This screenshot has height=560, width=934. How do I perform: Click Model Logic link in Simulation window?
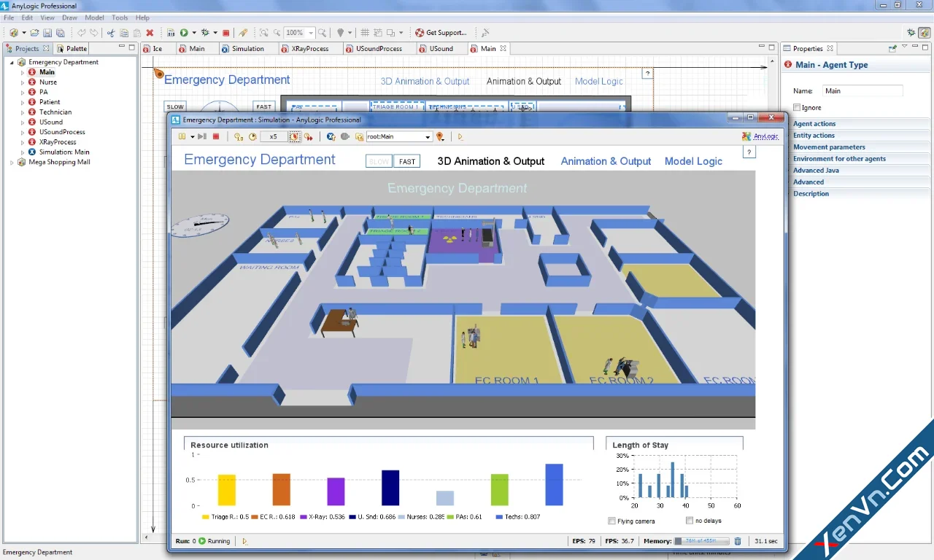[x=693, y=161]
